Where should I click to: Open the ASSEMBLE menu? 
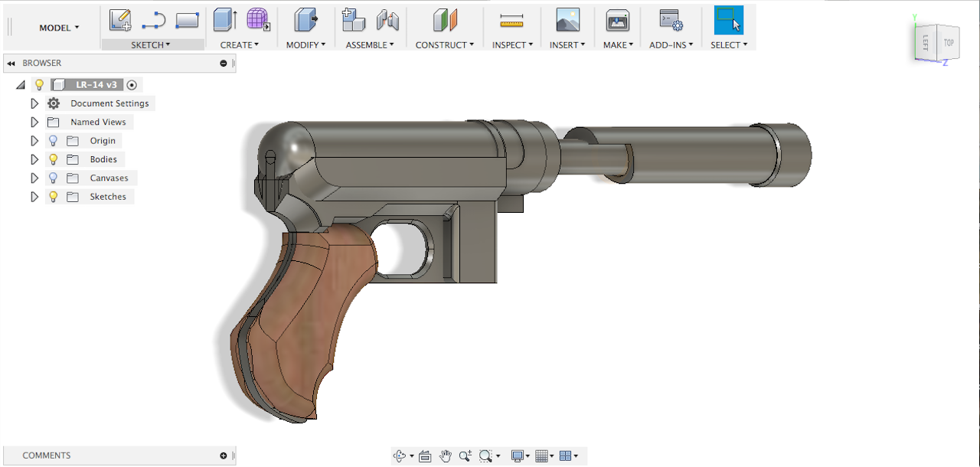click(x=370, y=45)
